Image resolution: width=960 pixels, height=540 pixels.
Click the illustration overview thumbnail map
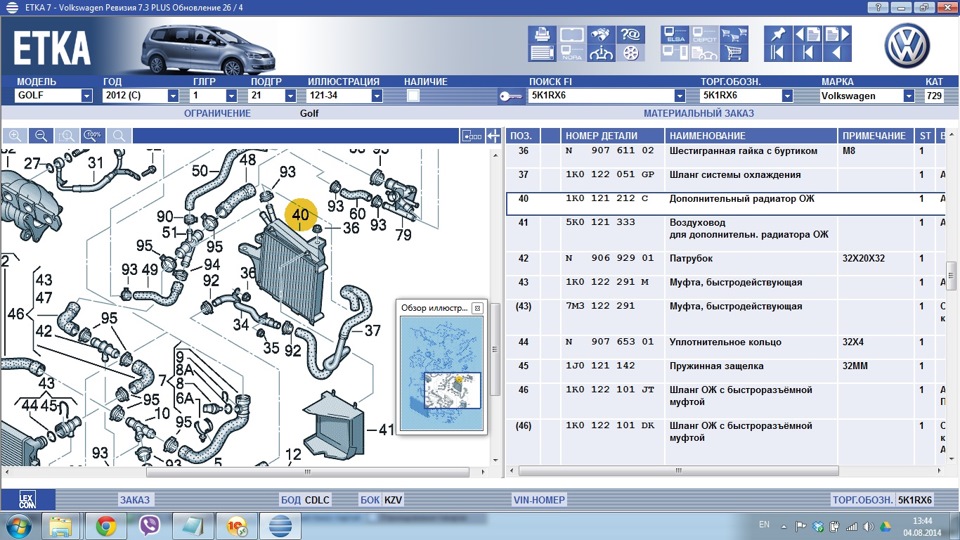tap(441, 372)
